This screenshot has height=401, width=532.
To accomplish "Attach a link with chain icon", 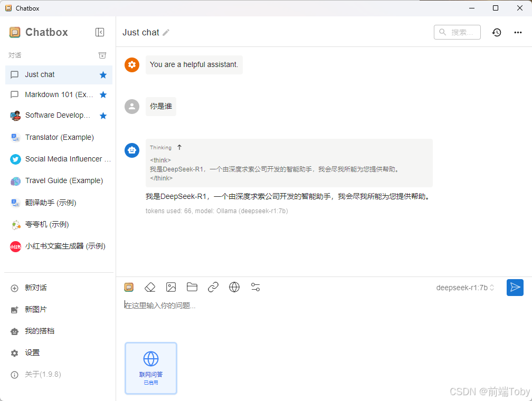I will (x=213, y=288).
